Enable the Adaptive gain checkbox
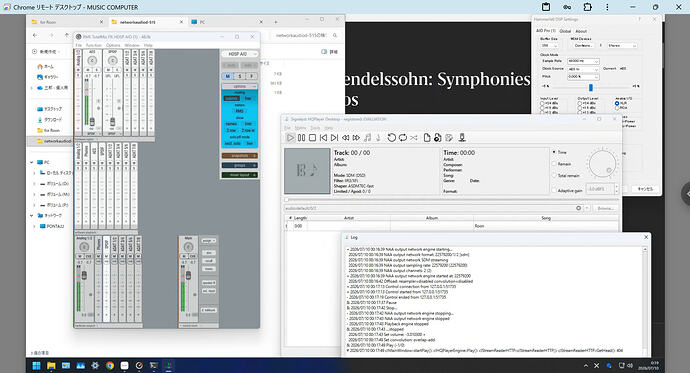The width and height of the screenshot is (690, 373). (x=554, y=190)
